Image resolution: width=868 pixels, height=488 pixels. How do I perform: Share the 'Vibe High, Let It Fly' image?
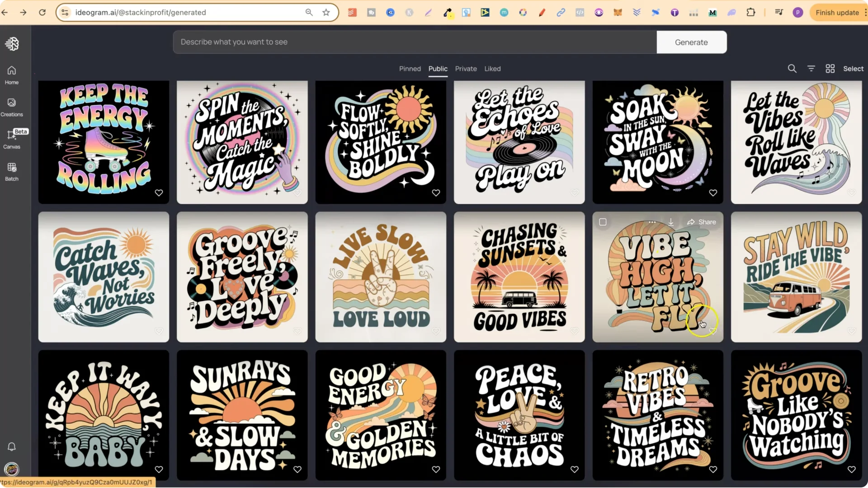(702, 222)
